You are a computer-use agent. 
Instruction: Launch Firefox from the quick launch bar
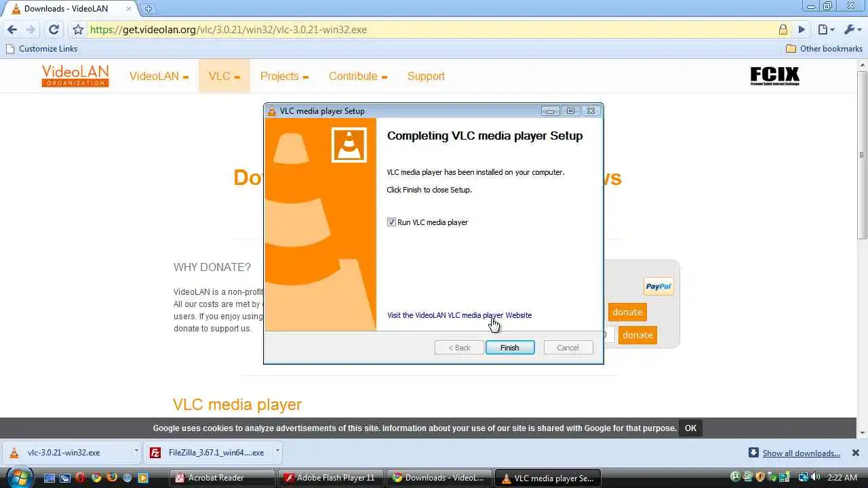[x=112, y=478]
